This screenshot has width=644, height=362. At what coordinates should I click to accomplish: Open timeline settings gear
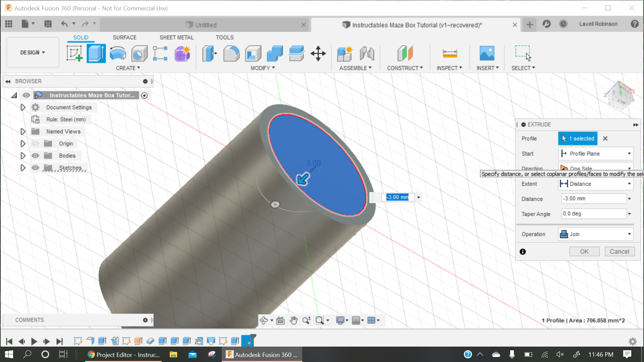633,341
